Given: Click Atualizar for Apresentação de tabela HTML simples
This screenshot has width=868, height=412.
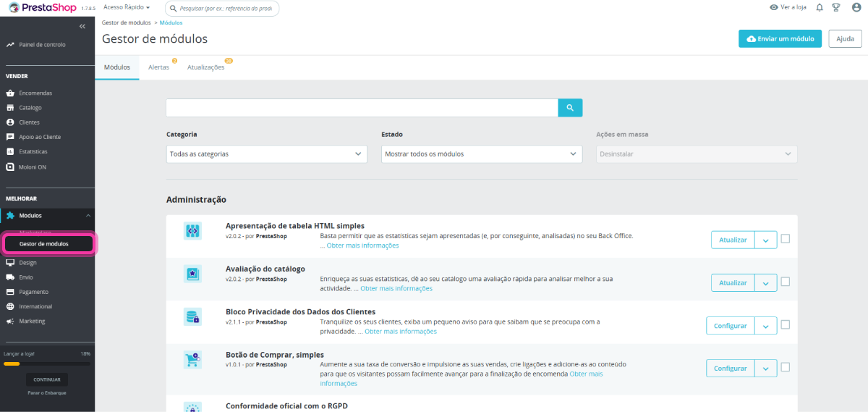Looking at the screenshot, I should 733,240.
